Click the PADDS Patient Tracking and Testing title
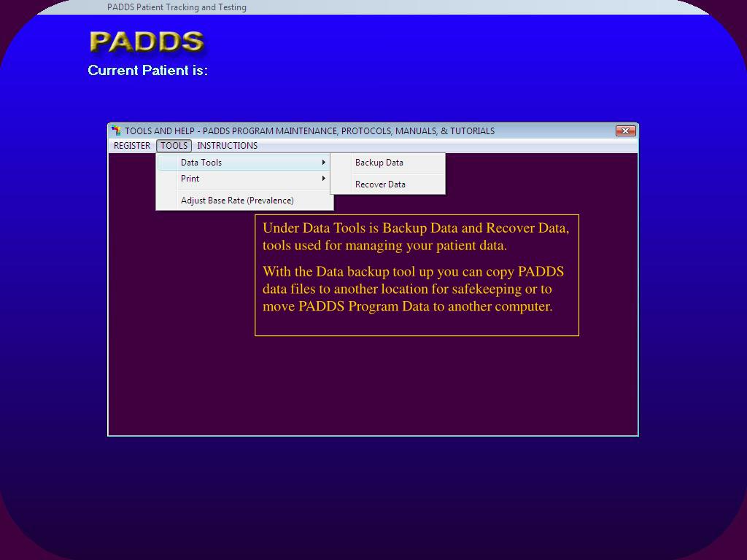The height and width of the screenshot is (560, 747). click(177, 7)
